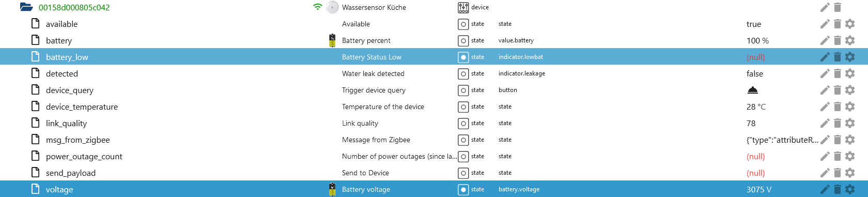Image resolution: width=868 pixels, height=197 pixels.
Task: Edit the power_outage_count state
Action: point(825,156)
